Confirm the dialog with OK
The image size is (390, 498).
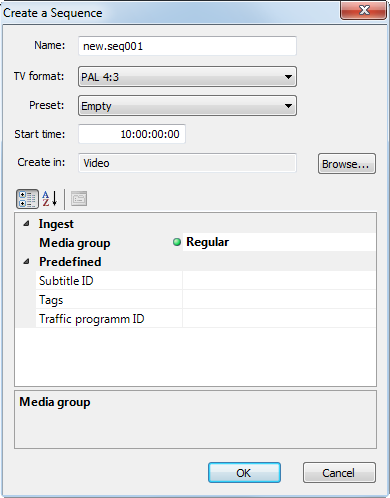click(x=244, y=473)
